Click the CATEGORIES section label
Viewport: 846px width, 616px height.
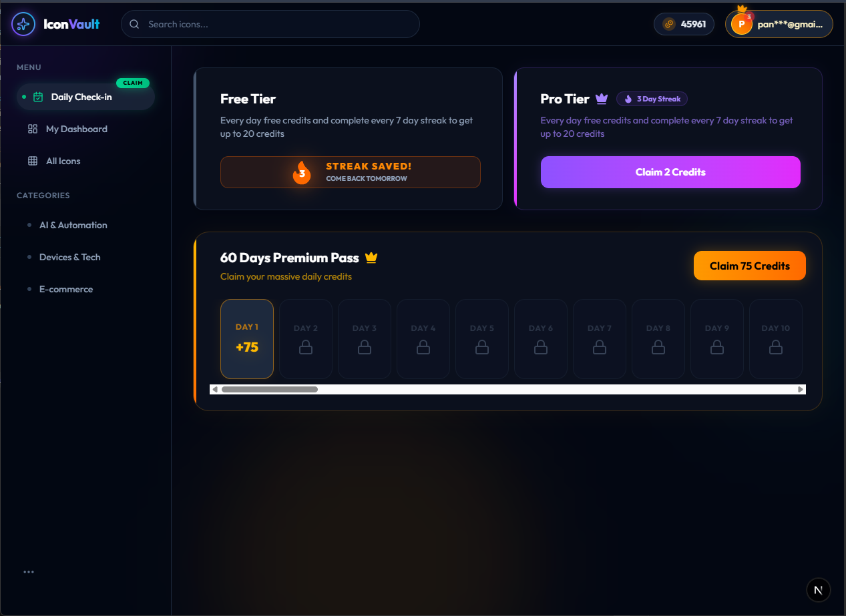tap(43, 196)
